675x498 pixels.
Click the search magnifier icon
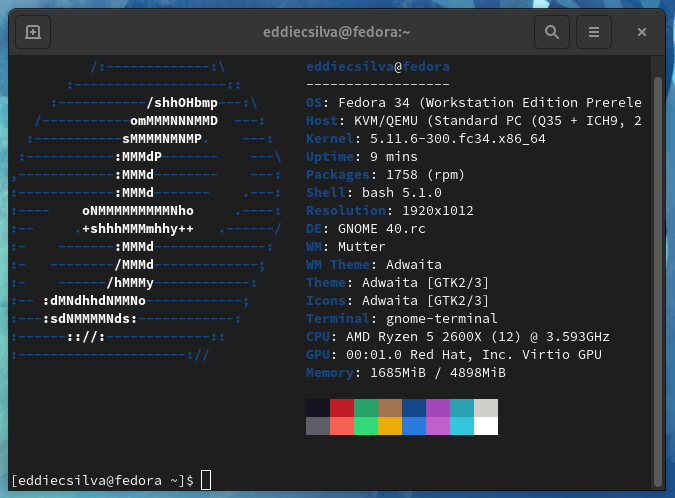(551, 32)
